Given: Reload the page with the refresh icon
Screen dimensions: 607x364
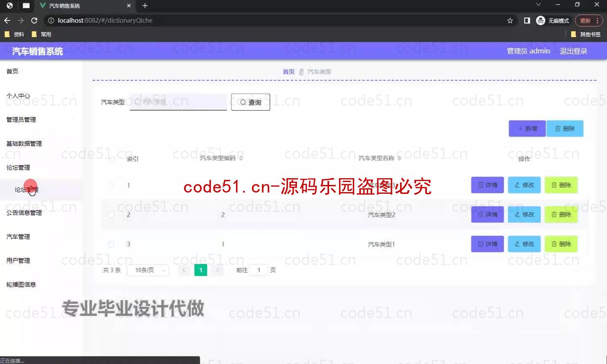Looking at the screenshot, I should tap(35, 20).
